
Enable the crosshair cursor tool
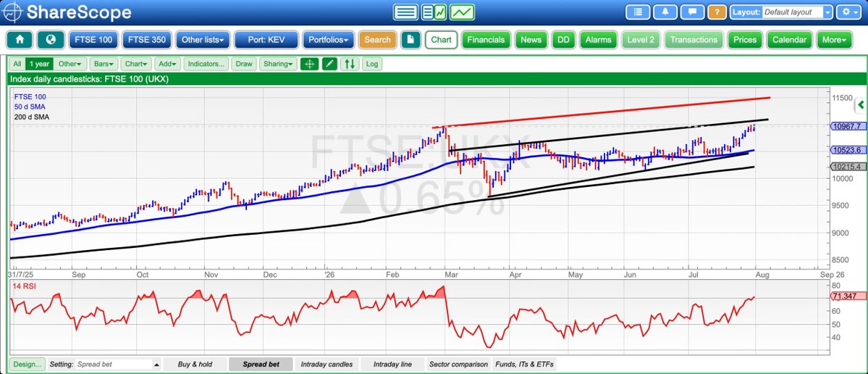coord(309,64)
